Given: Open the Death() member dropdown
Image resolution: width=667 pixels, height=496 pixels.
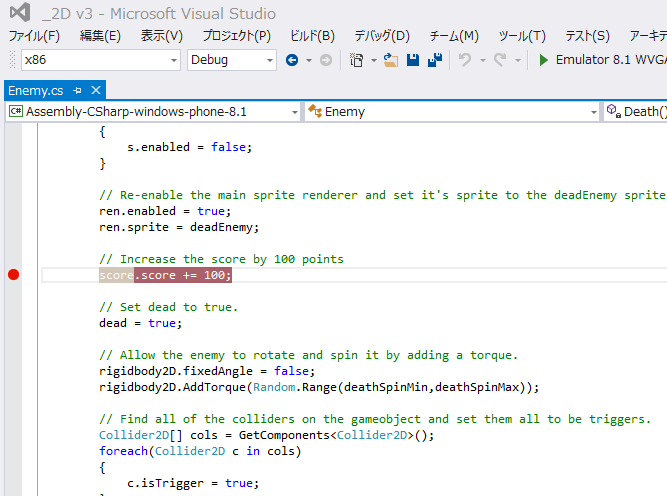Looking at the screenshot, I should [x=636, y=112].
